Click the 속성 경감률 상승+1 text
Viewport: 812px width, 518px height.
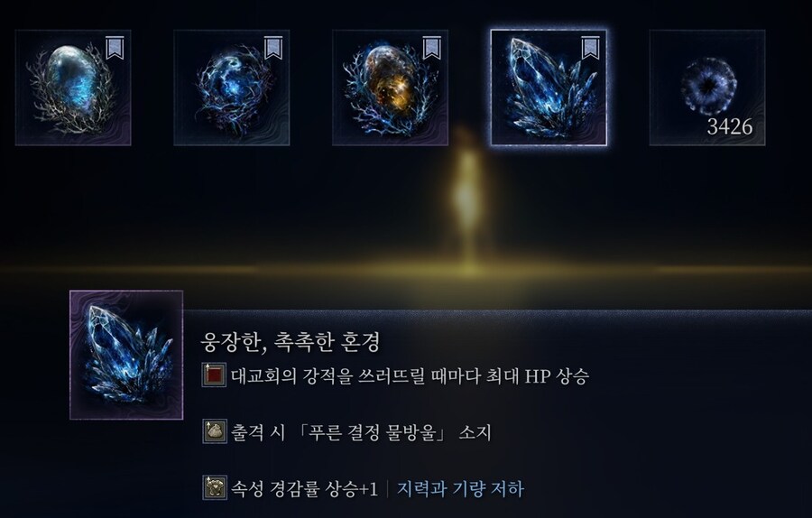click(x=305, y=488)
